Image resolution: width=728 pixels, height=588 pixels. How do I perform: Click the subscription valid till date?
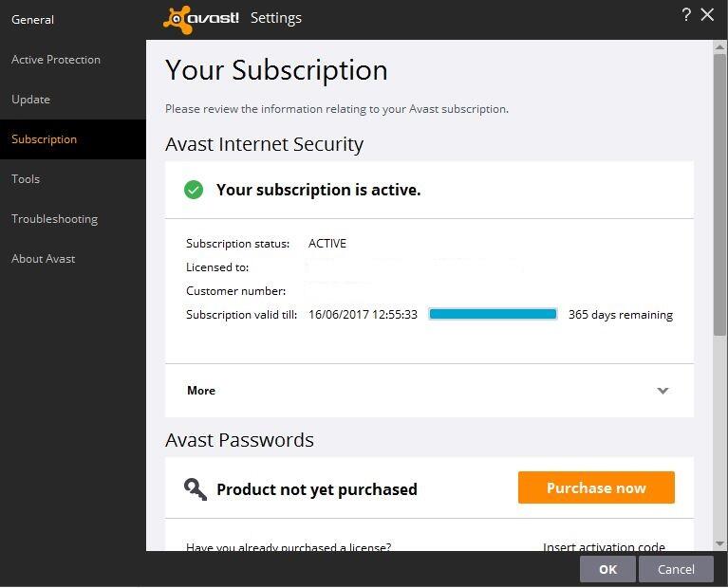coord(363,315)
